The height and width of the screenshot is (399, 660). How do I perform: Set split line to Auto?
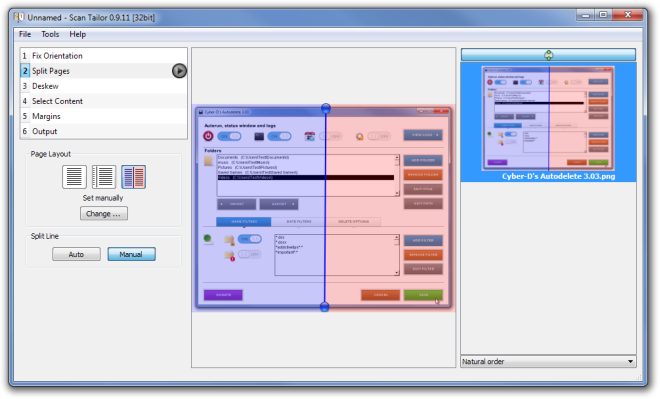click(76, 254)
